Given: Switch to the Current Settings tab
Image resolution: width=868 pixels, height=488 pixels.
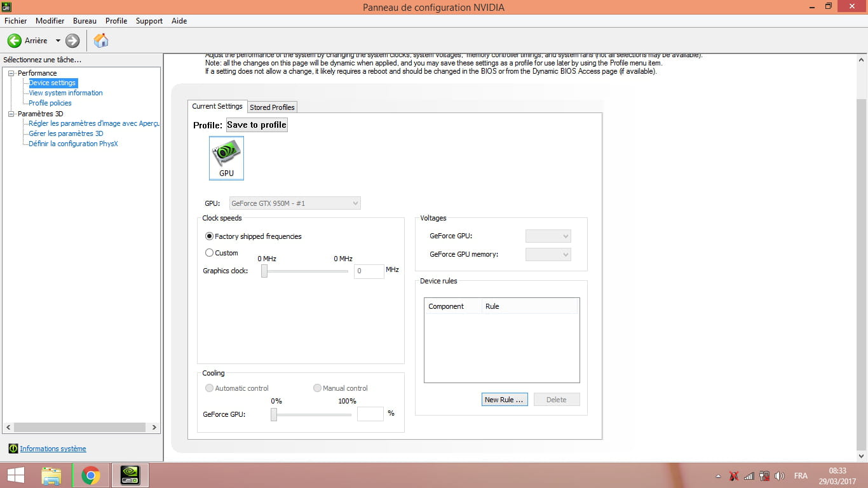Looking at the screenshot, I should (217, 106).
